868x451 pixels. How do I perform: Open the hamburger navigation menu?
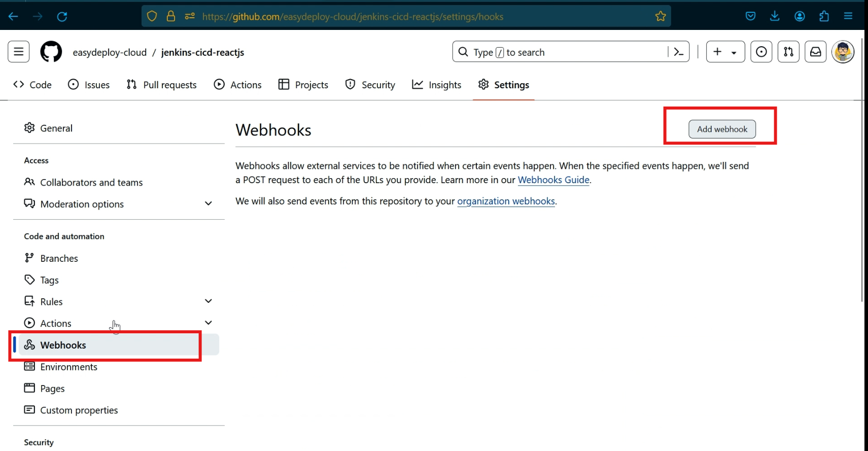click(x=19, y=52)
